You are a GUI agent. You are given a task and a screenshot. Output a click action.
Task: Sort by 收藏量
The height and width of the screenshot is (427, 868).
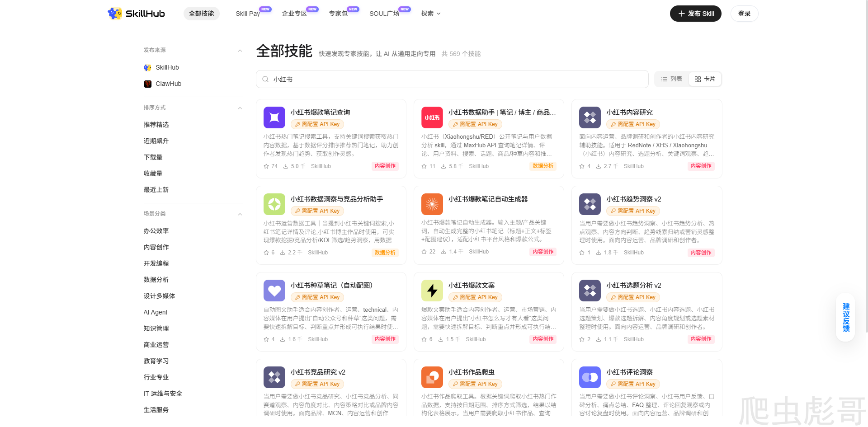tap(153, 174)
